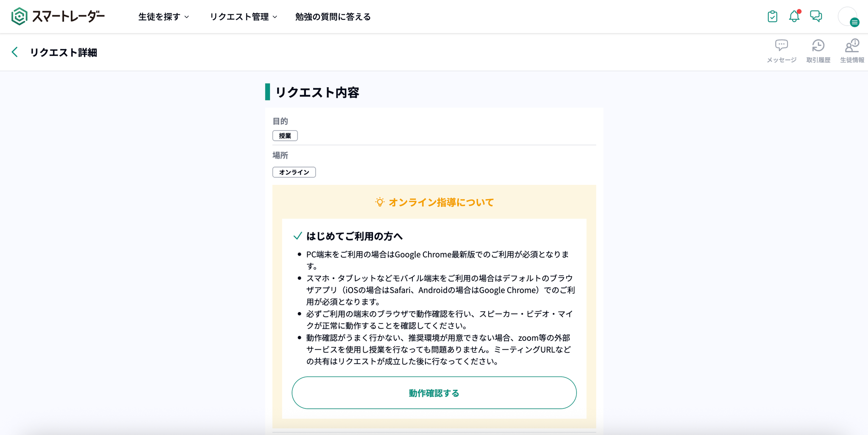Click the リクエスト詳細 page title
Screen dimensions: 868x435
click(x=64, y=53)
